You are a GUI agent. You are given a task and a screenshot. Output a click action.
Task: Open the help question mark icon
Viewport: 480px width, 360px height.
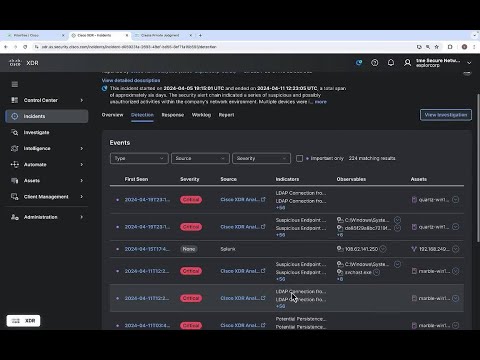click(x=375, y=63)
